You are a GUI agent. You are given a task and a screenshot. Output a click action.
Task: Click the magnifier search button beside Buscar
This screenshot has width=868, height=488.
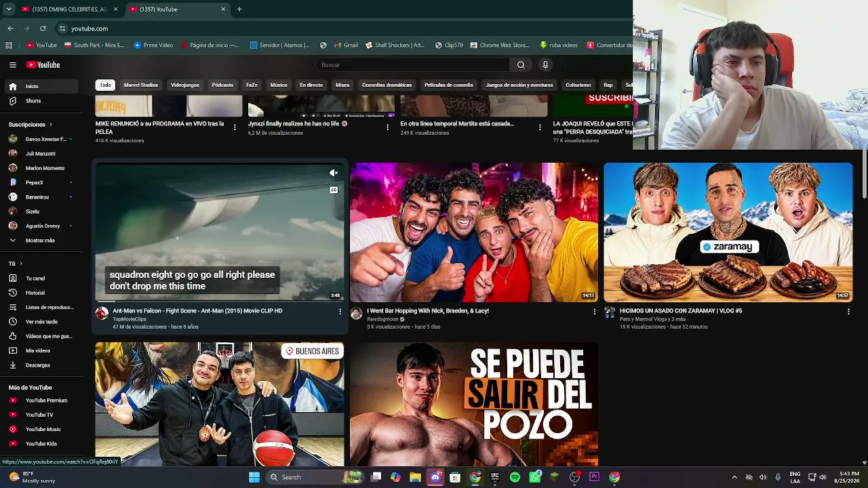pyautogui.click(x=521, y=65)
